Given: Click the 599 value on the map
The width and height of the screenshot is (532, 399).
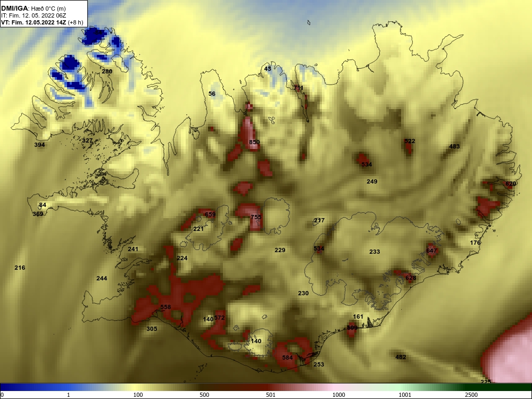Looking at the screenshot, I should (x=352, y=328).
